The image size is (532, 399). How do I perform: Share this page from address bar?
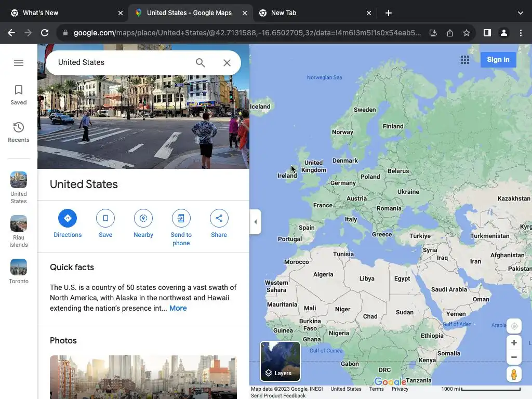click(x=450, y=33)
